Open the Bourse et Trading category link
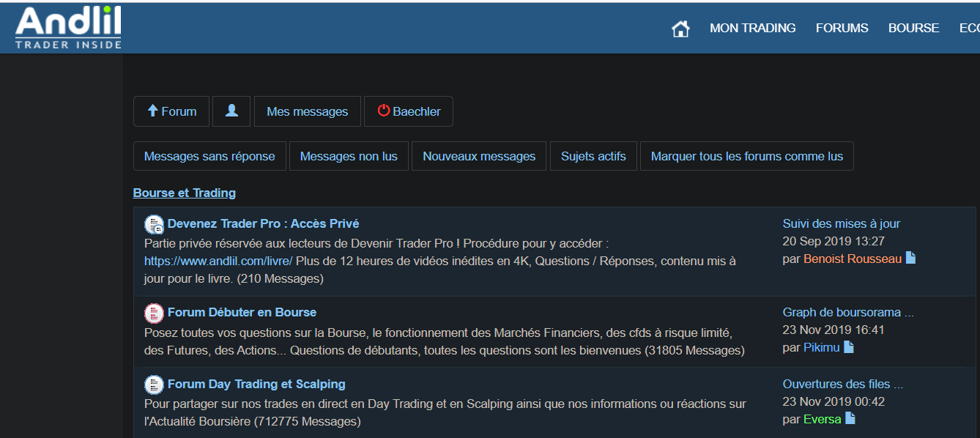The width and height of the screenshot is (980, 438). tap(185, 193)
